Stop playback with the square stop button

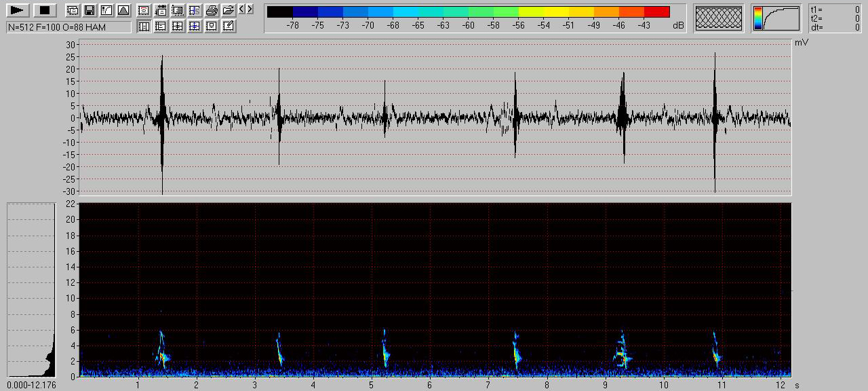pos(45,10)
